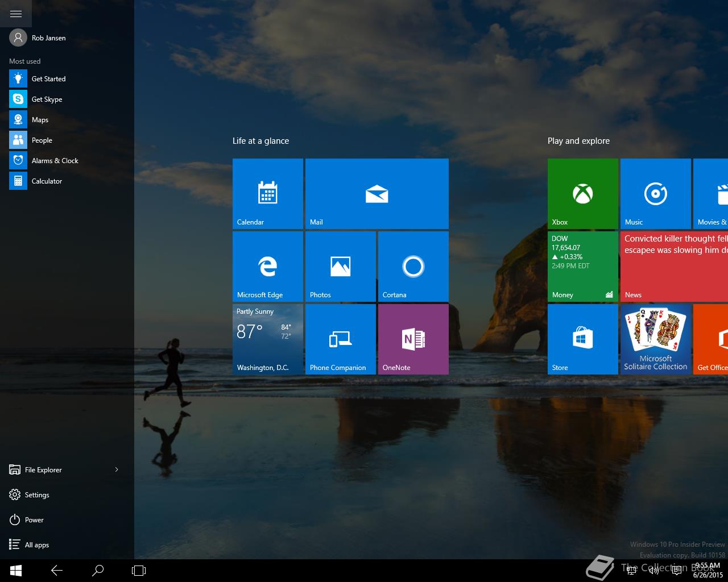Open network icon in system tray
Image resolution: width=728 pixels, height=582 pixels.
pyautogui.click(x=632, y=571)
